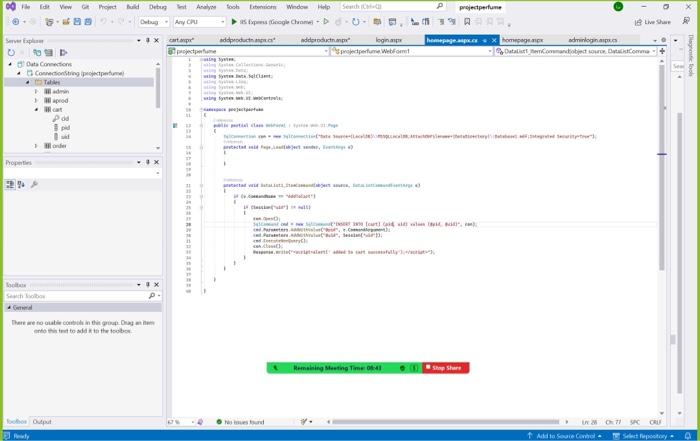Screen dimensions: 700x441
Task: Click the bookmark icon in the toolbar
Action: point(467,21)
